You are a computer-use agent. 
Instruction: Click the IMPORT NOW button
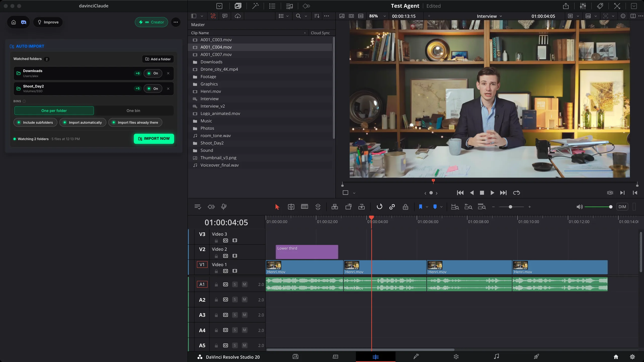[154, 139]
